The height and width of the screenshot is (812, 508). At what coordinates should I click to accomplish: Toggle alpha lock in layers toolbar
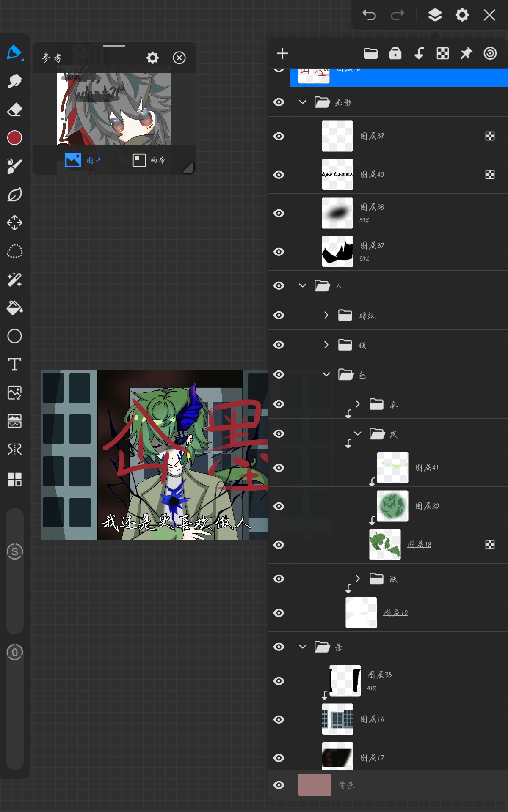[443, 53]
